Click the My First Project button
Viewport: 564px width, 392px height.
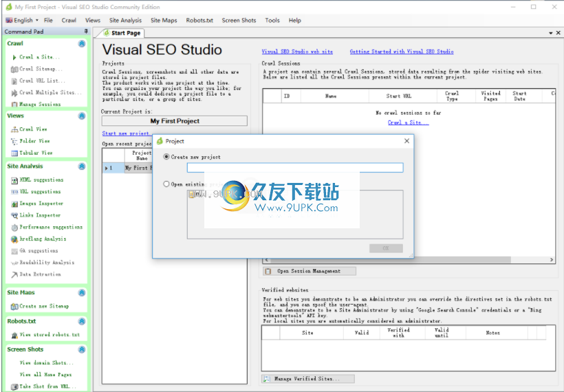[x=175, y=121]
